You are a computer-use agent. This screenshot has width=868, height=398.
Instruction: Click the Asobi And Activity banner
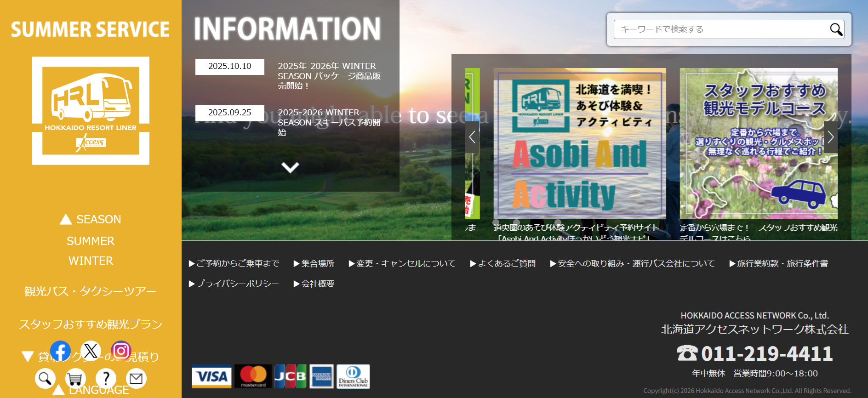(579, 143)
